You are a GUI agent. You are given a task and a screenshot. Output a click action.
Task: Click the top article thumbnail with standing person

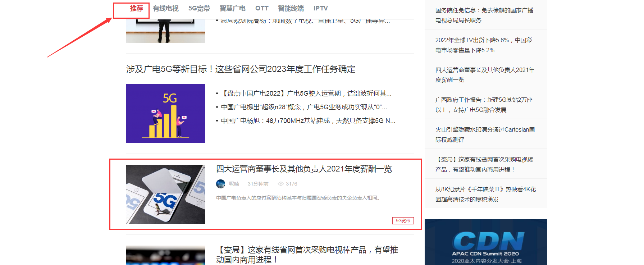(x=166, y=31)
